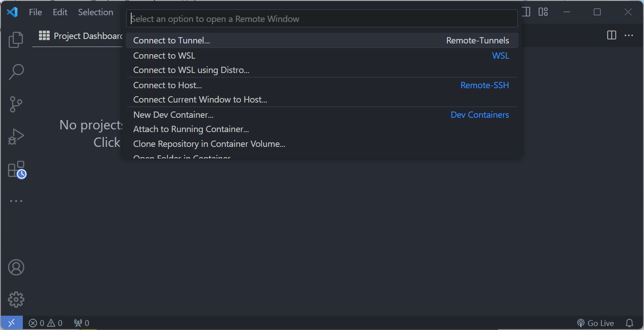This screenshot has width=644, height=330.
Task: Click the remote window indicator in status bar
Action: pos(12,323)
